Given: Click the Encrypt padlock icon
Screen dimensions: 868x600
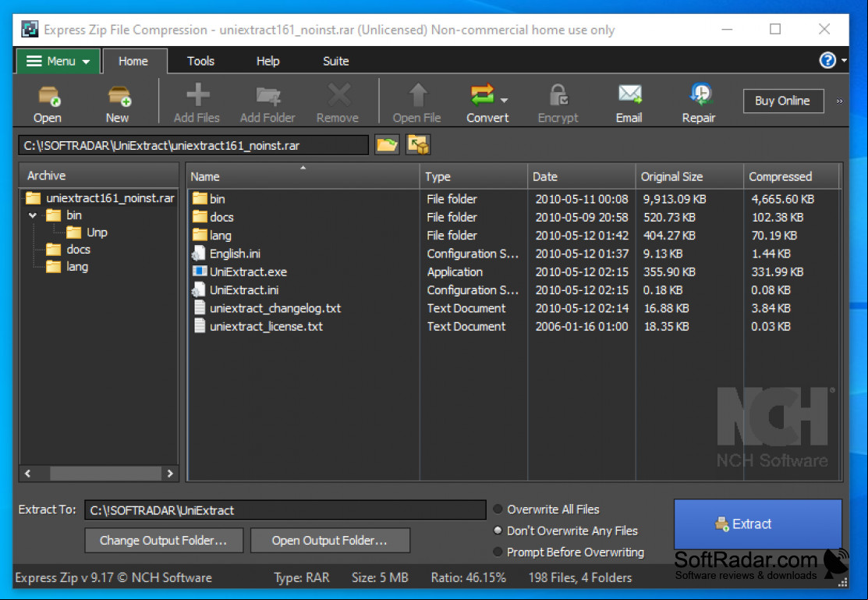Looking at the screenshot, I should point(558,95).
